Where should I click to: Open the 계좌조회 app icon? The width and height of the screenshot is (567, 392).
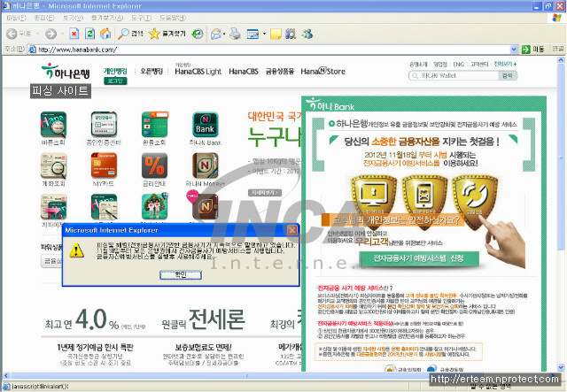tap(53, 165)
